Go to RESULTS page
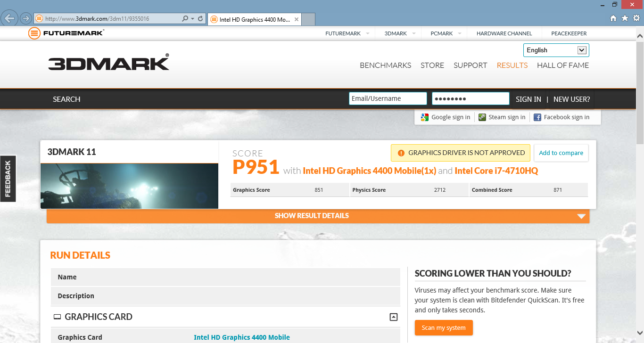Screen dimensions: 644x343 tap(512, 65)
